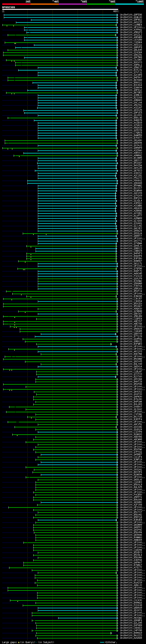Select hit label UniRef100_O24364
The height and width of the screenshot is (644, 146).
coord(131,53)
